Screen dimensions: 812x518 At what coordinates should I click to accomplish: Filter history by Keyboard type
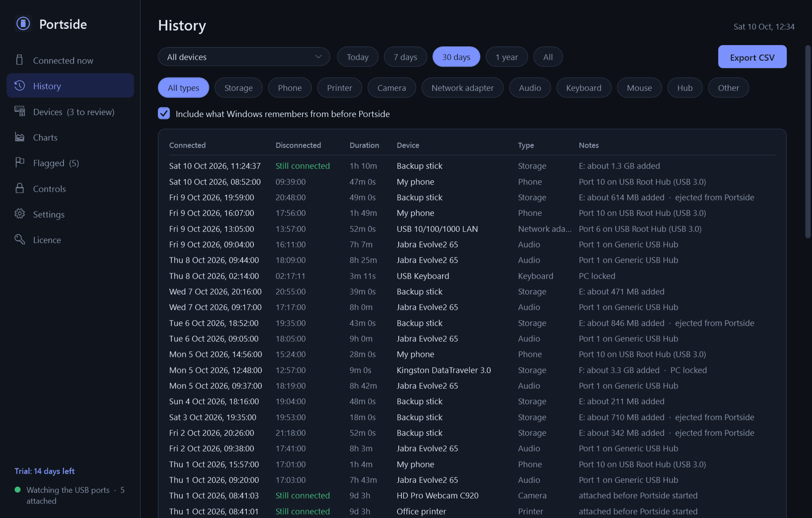[583, 88]
